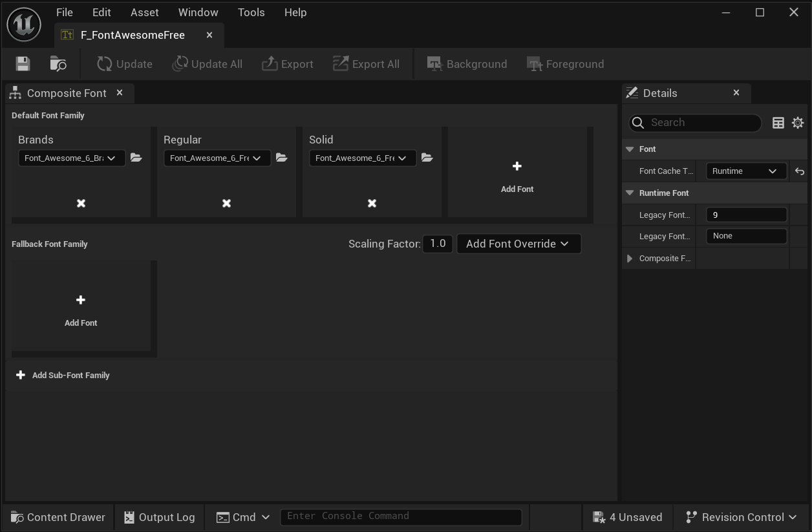
Task: Toggle the Details property matrix table icon
Action: 778,123
